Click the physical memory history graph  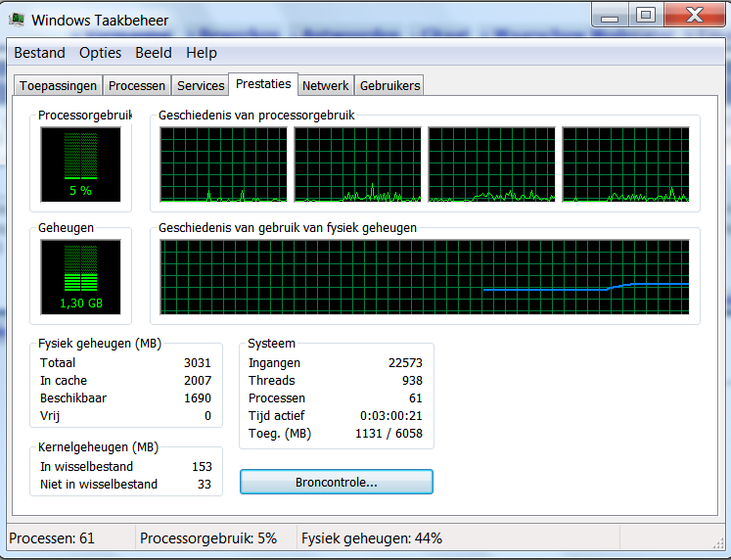pos(425,277)
